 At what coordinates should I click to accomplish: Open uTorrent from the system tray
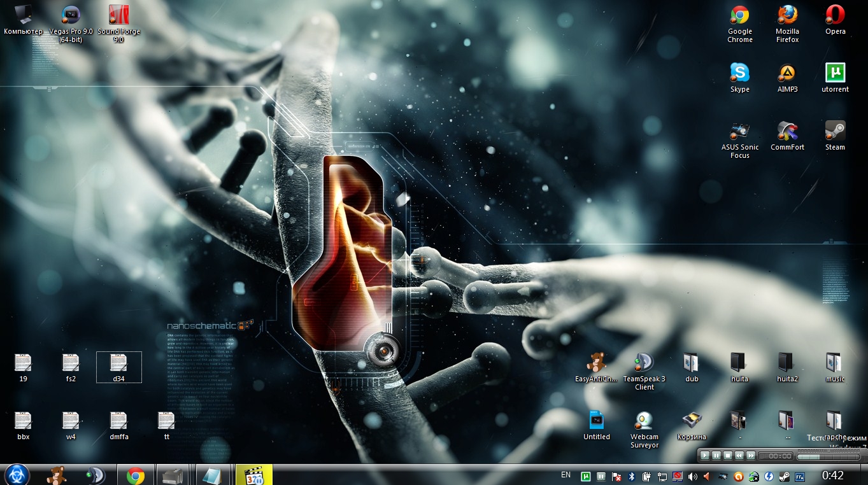click(x=586, y=475)
